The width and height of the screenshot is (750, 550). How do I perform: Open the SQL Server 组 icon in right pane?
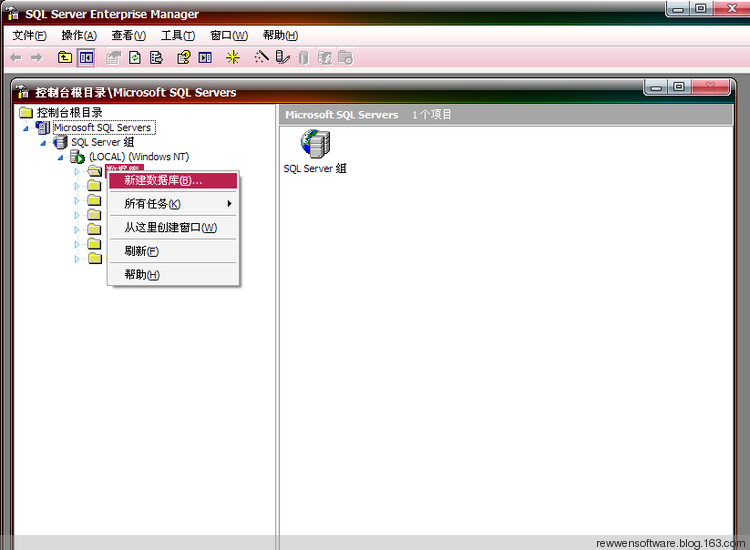315,152
